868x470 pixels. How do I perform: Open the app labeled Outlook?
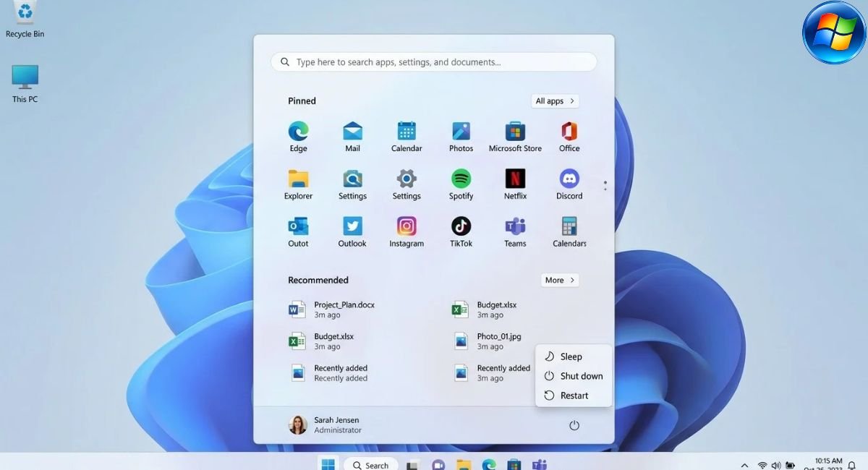click(x=352, y=232)
